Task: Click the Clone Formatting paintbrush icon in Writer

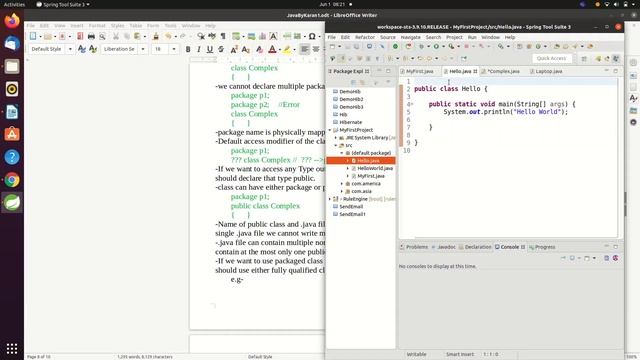Action: pos(156,36)
